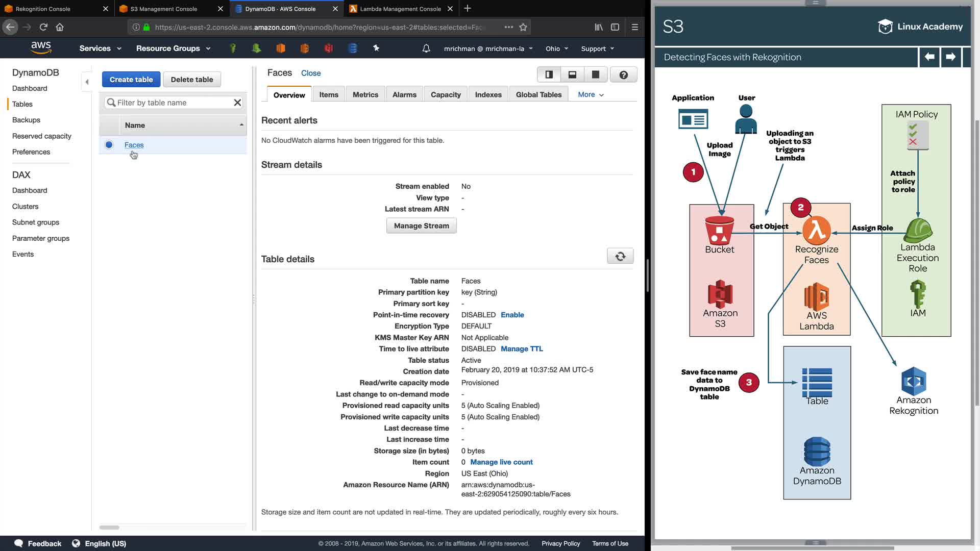The width and height of the screenshot is (980, 551).
Task: Switch to side-by-side split view layout icon
Action: click(549, 75)
